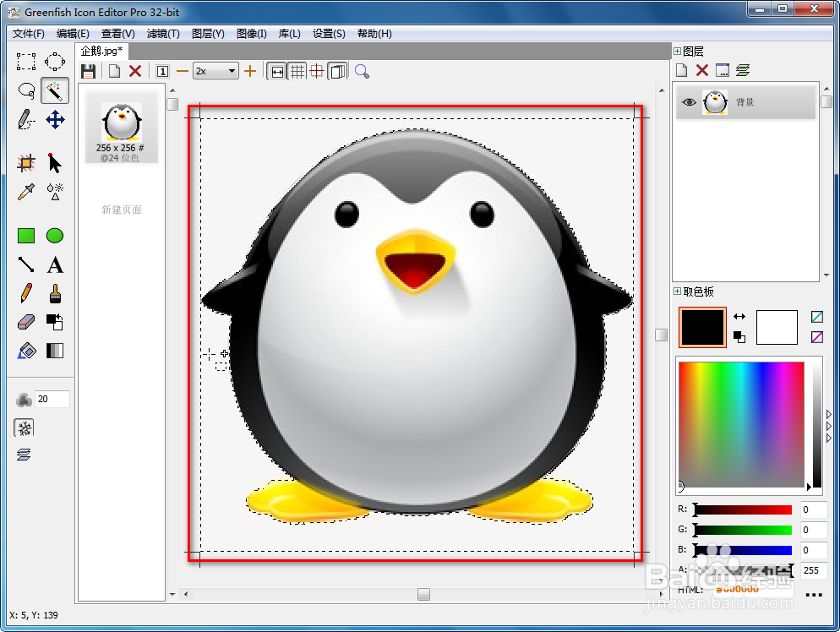Create a new page in toolbar
840x632 pixels.
[114, 71]
